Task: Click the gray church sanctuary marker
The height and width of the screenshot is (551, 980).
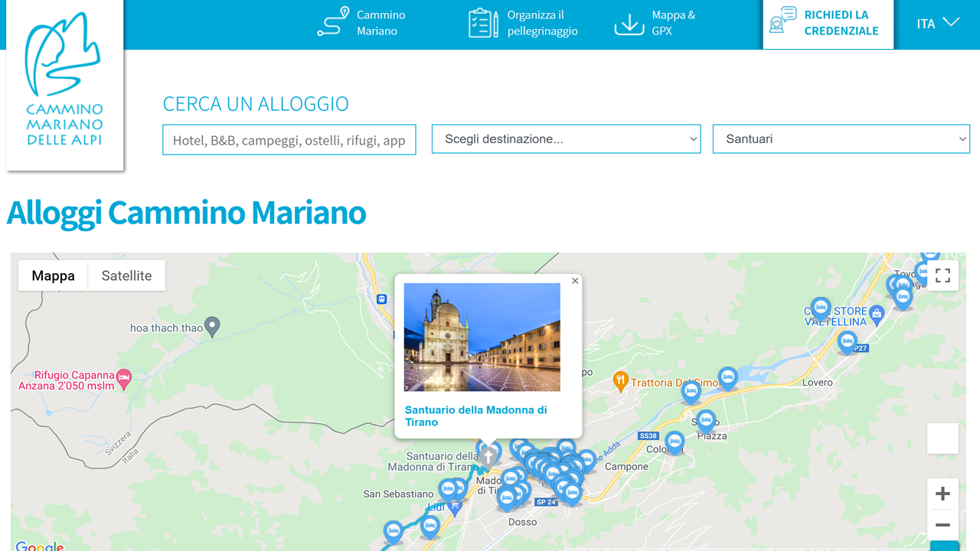Action: click(x=488, y=457)
